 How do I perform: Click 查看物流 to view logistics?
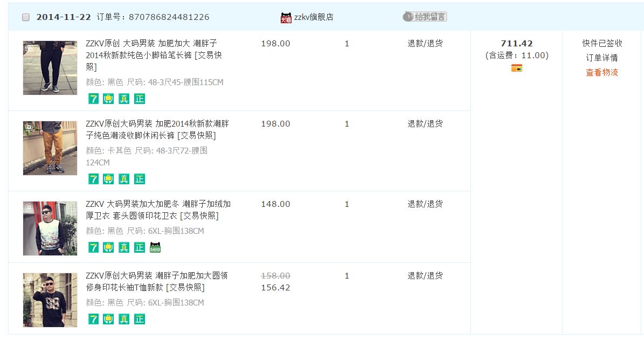[x=602, y=72]
